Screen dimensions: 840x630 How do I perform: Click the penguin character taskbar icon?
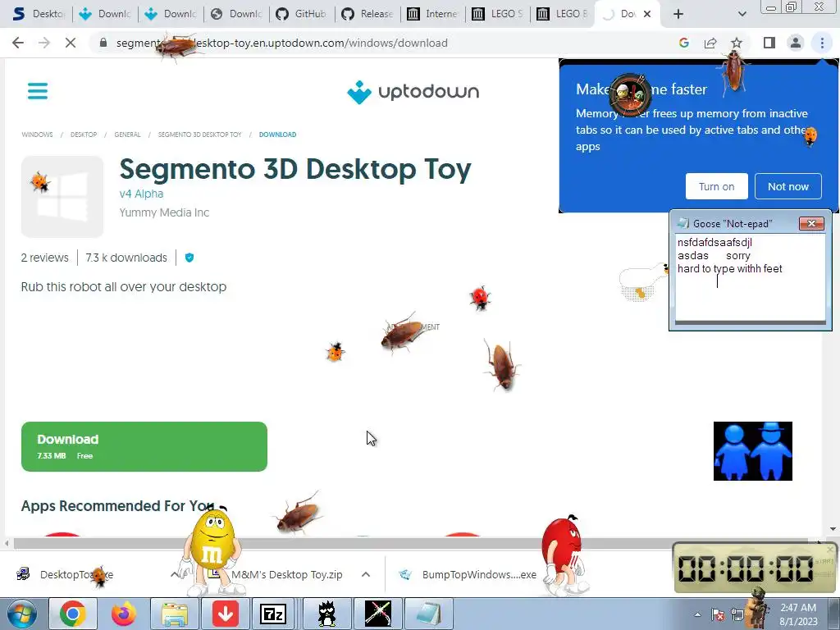click(326, 614)
